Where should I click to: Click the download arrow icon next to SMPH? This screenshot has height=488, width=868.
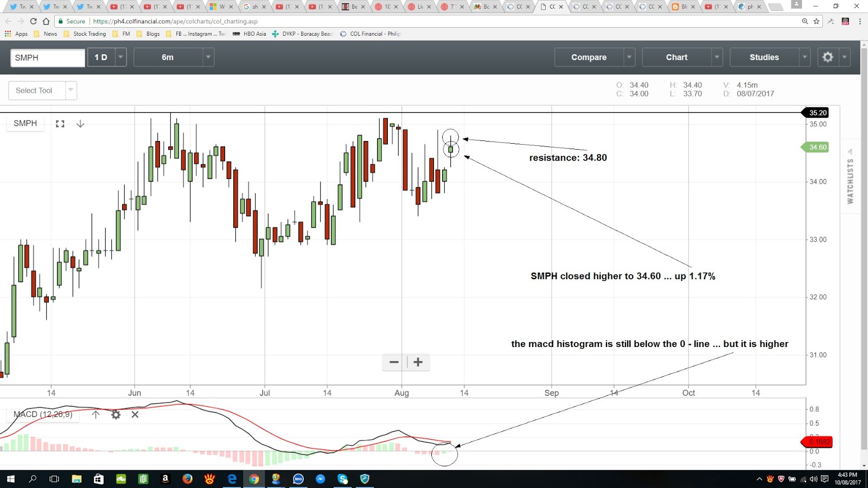click(80, 124)
